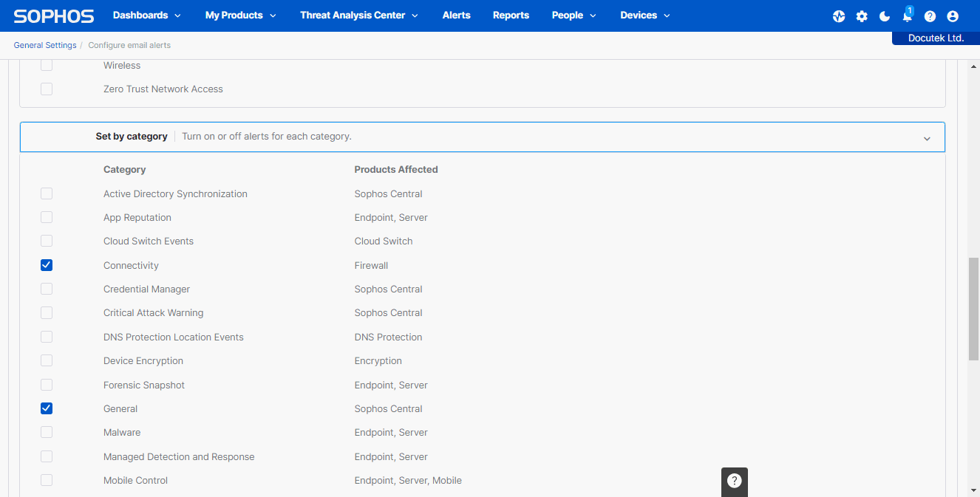980x497 pixels.
Task: Click the help question mark in top bar
Action: pos(930,16)
